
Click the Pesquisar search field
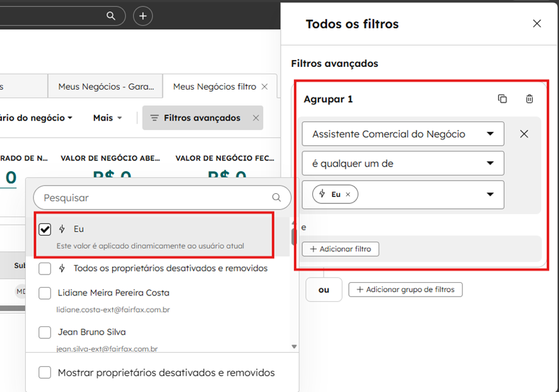pos(155,198)
